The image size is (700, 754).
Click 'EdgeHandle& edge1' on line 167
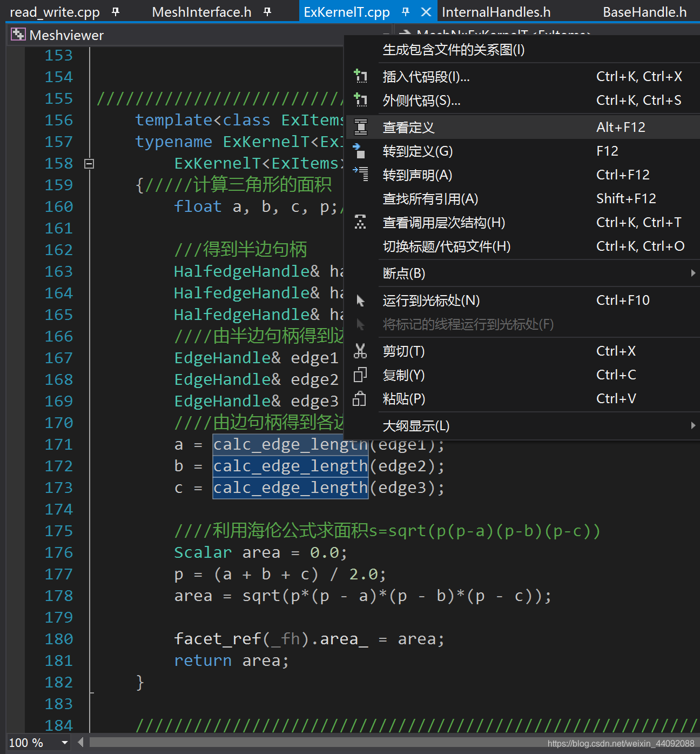(257, 358)
